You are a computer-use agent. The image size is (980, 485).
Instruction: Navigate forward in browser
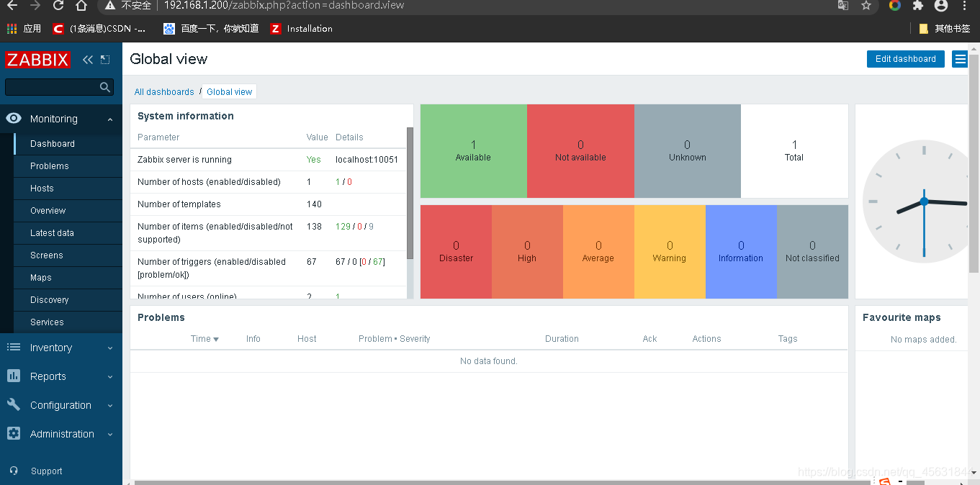pos(35,6)
